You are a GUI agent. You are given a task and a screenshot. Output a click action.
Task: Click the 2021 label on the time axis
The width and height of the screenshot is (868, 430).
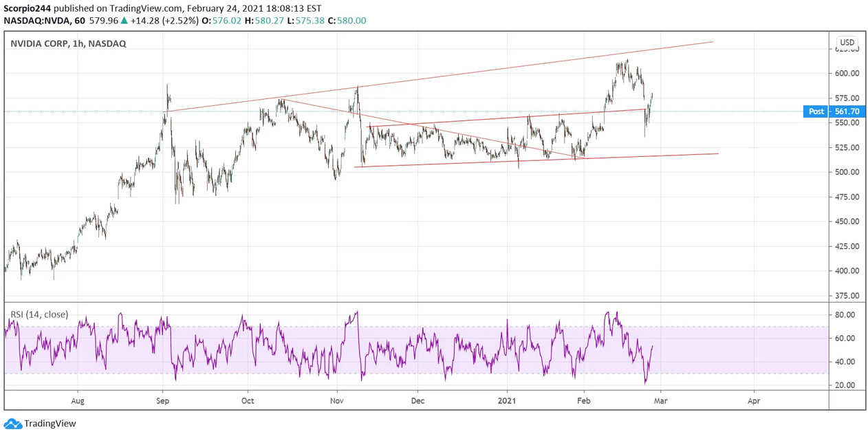(507, 400)
